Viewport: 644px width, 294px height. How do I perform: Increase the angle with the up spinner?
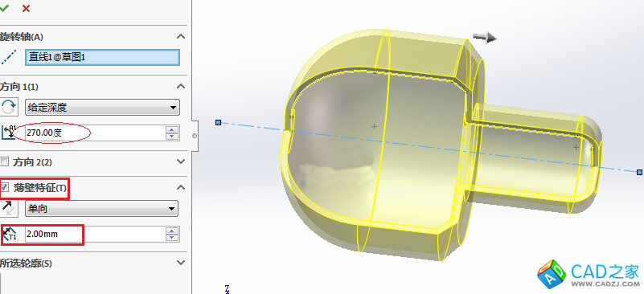click(x=173, y=129)
